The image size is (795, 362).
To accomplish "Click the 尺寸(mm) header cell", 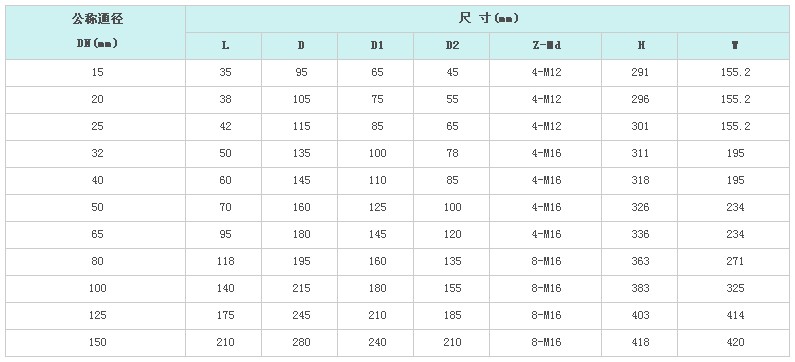I will [x=487, y=19].
